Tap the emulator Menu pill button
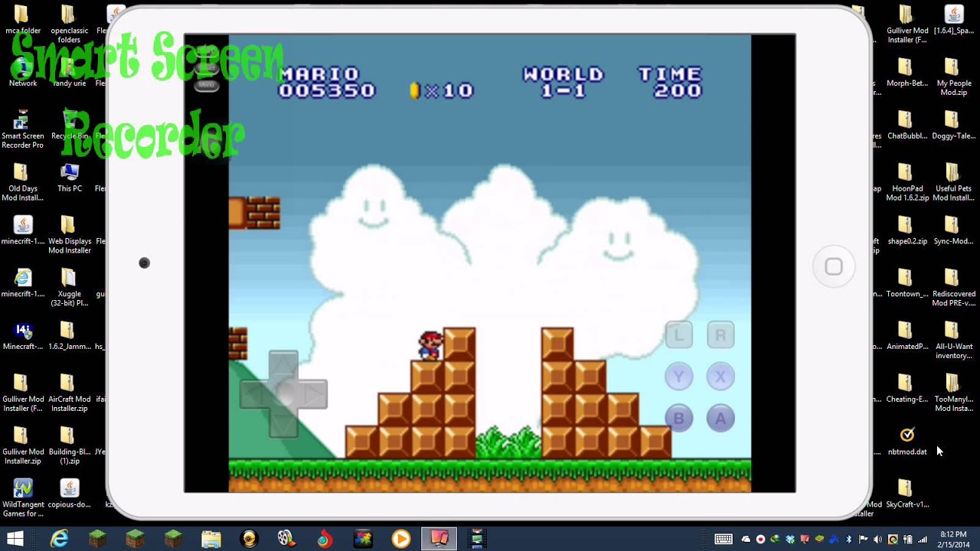The image size is (980, 551). pyautogui.click(x=206, y=84)
